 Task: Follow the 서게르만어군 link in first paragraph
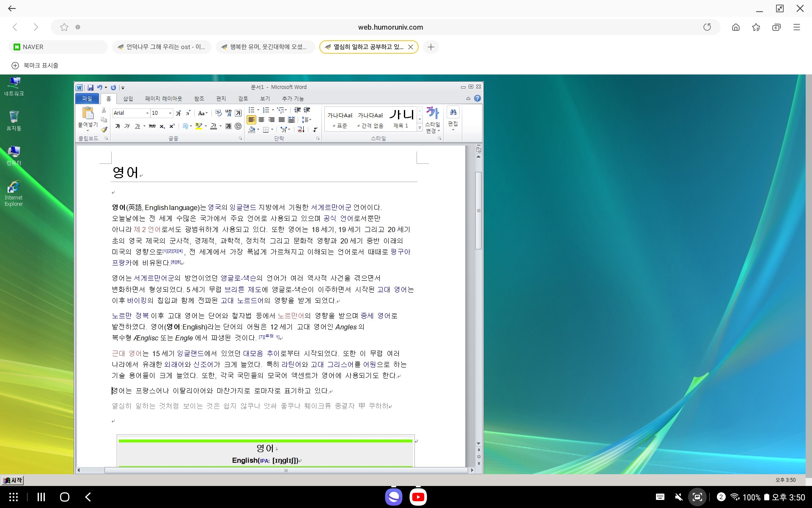331,207
